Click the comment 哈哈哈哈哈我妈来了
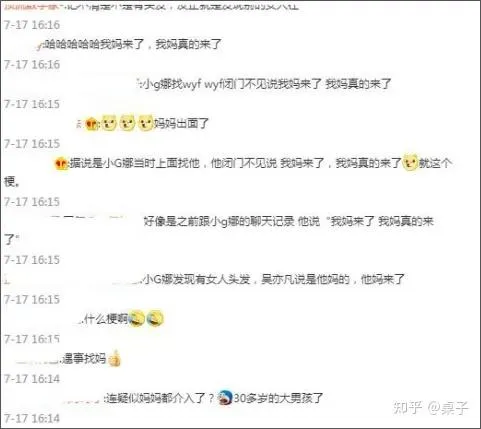481x429 pixels. (x=133, y=44)
